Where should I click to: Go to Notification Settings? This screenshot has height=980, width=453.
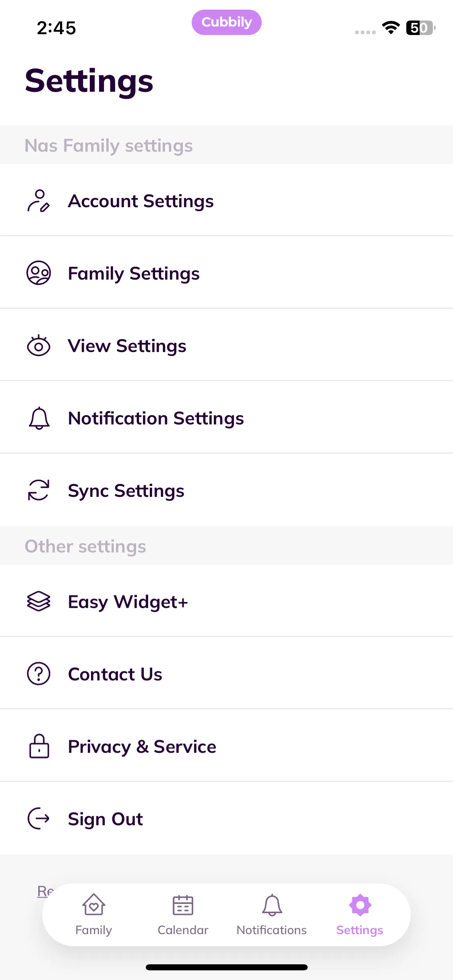156,418
